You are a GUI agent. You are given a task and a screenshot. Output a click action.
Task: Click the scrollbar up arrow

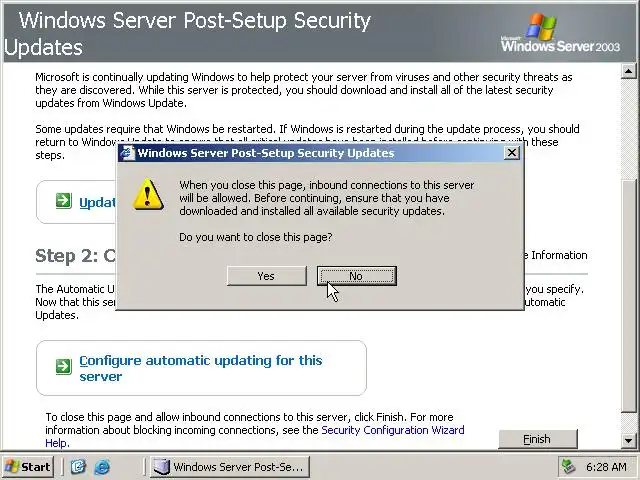coord(628,71)
